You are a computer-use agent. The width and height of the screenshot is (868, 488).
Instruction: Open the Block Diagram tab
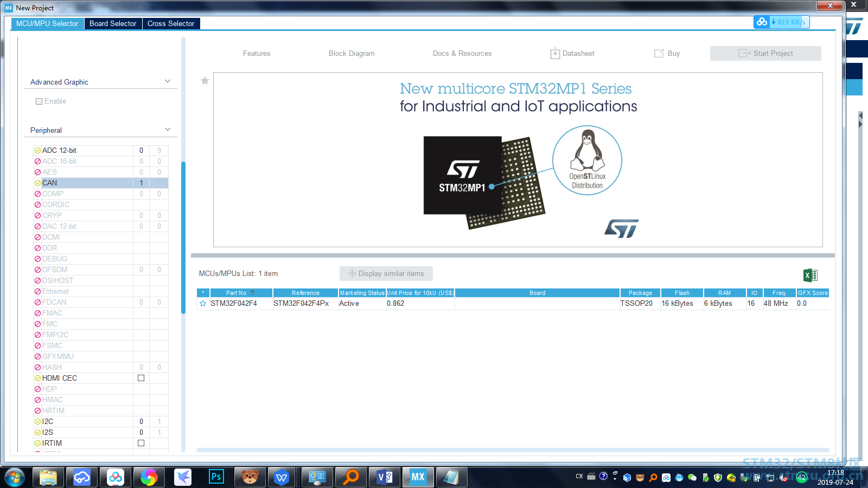pos(352,53)
